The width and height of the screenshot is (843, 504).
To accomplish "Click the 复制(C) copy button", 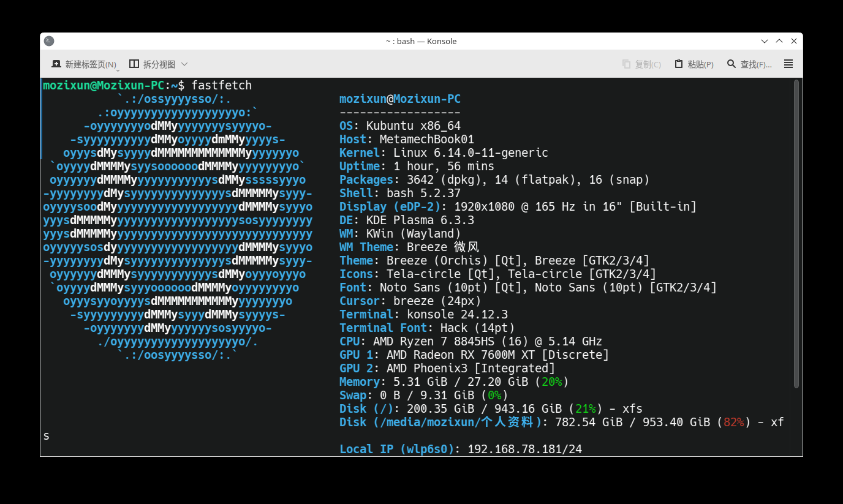I will pos(641,64).
